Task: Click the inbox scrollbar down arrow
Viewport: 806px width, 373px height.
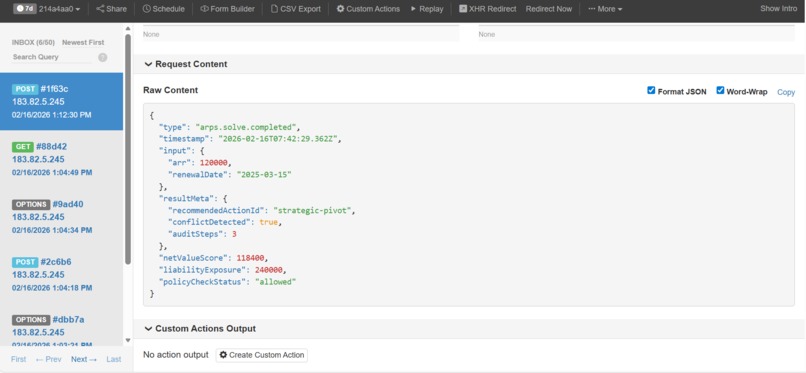Action: pos(128,341)
